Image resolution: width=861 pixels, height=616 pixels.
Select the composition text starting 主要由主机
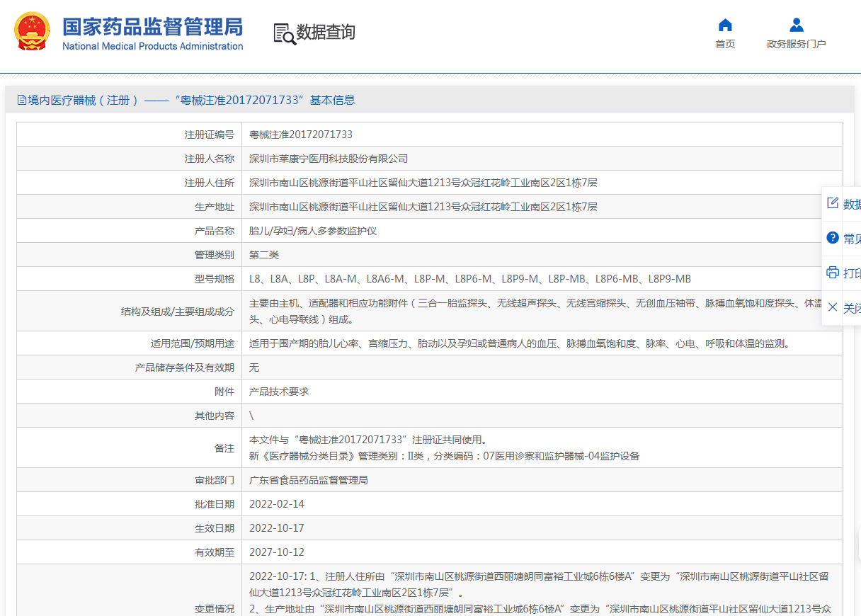[x=536, y=311]
